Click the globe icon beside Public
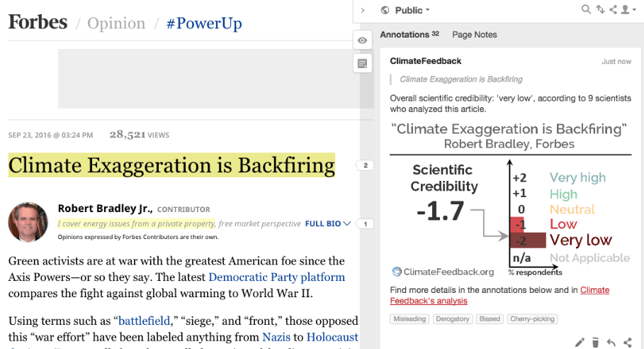 coord(385,10)
